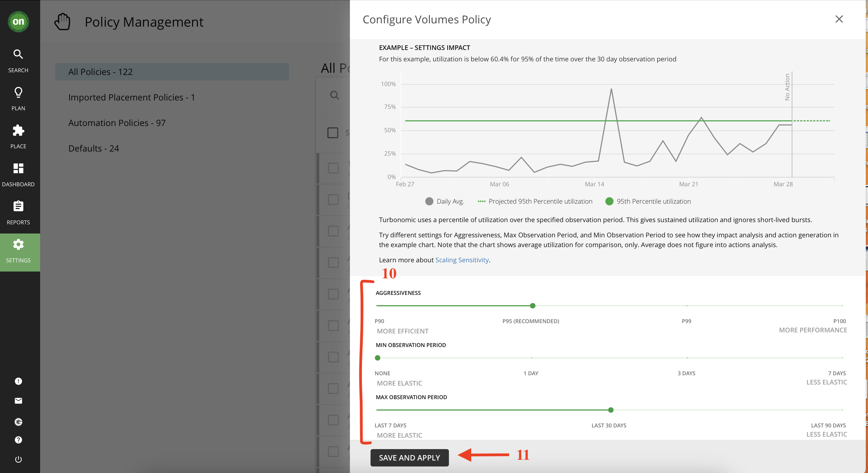Click the Aggressiveness slider handle
Viewport: 868px width, 473px height.
pos(532,306)
